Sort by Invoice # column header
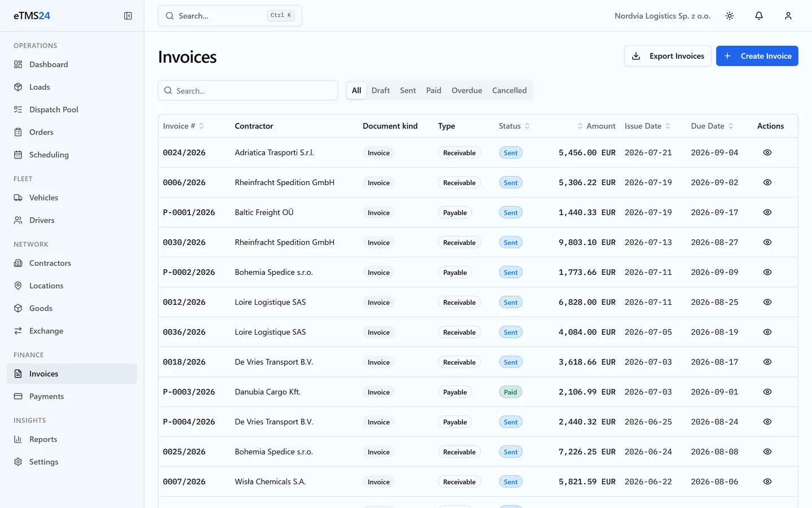Screen dimensions: 812x508 click(183, 126)
